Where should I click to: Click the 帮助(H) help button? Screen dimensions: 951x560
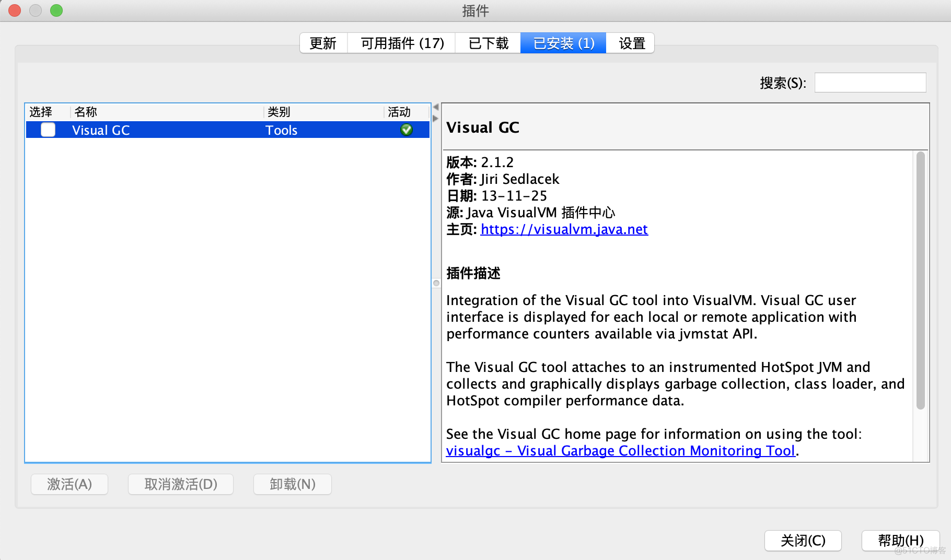click(x=900, y=540)
